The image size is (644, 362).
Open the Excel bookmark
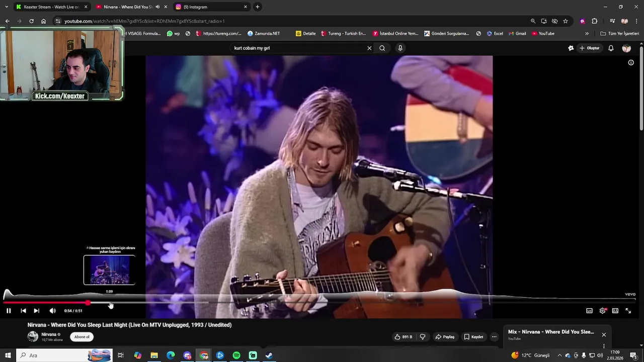pos(495,34)
